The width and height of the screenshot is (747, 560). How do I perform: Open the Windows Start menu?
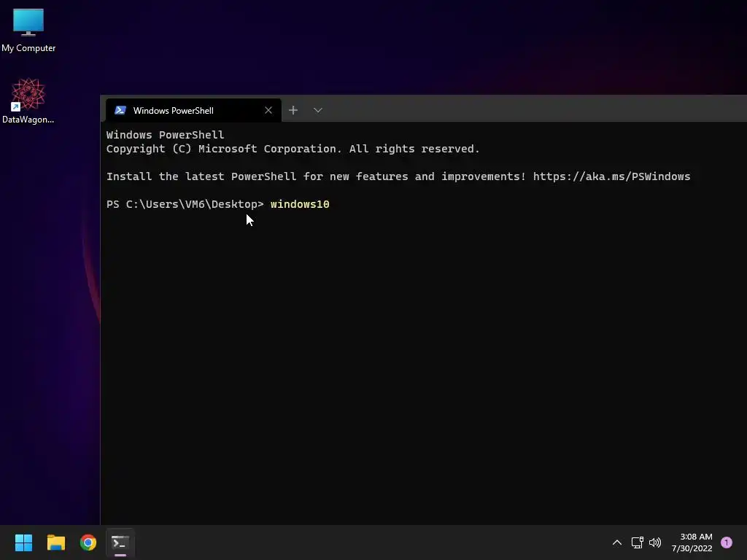point(23,542)
